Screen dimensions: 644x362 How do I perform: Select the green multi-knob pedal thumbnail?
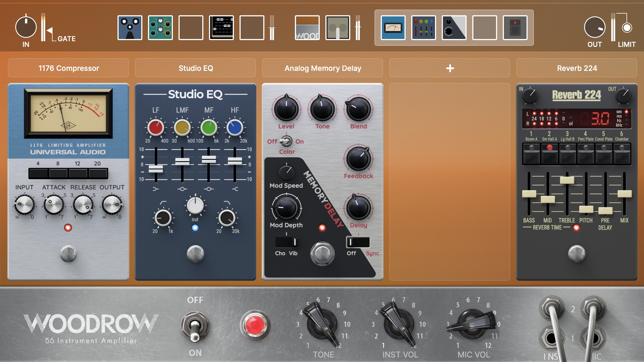pos(160,28)
